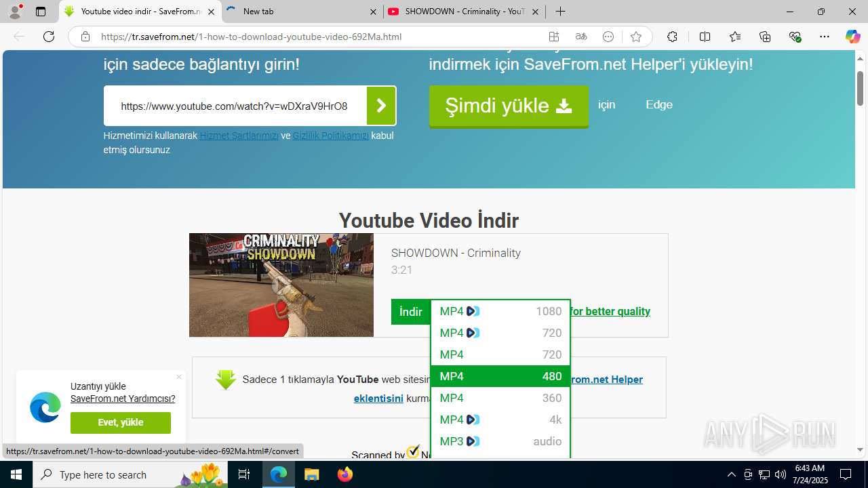The image size is (868, 488).
Task: Reload the page with refresh icon
Action: tap(49, 37)
